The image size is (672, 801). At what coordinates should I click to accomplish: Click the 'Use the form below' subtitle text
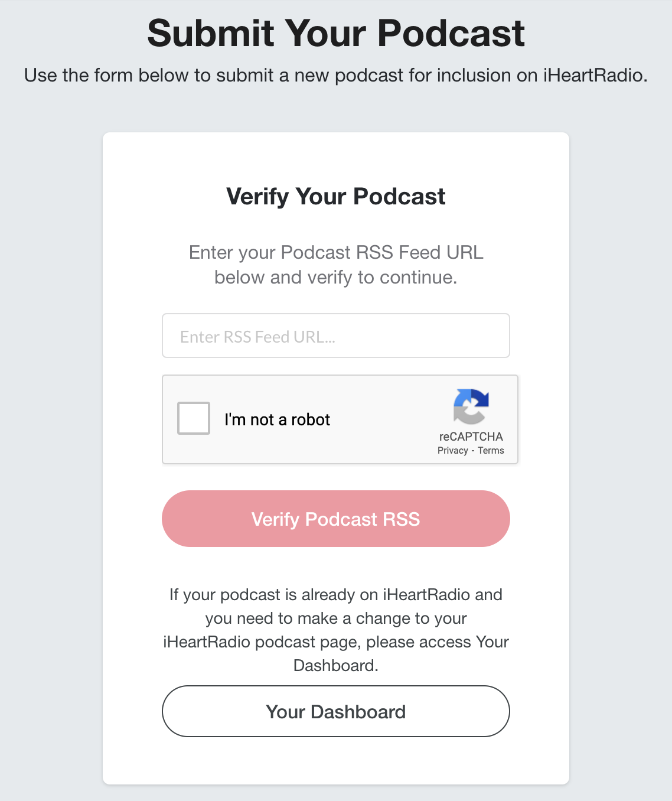(335, 76)
